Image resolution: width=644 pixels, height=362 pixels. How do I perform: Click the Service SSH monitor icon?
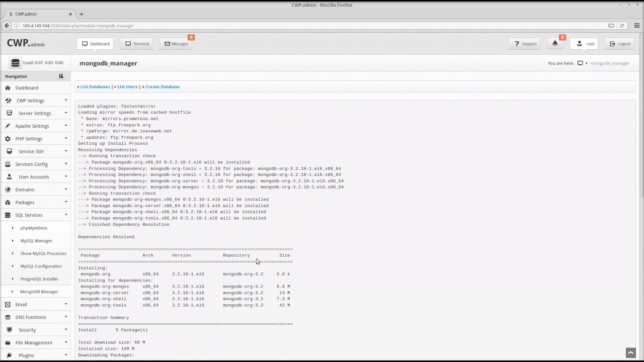click(9, 151)
